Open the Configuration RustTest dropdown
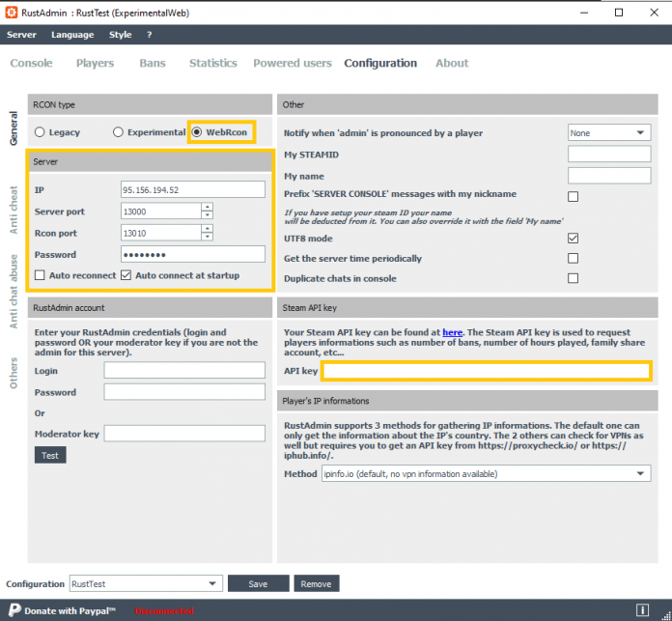This screenshot has height=621, width=672. [146, 583]
